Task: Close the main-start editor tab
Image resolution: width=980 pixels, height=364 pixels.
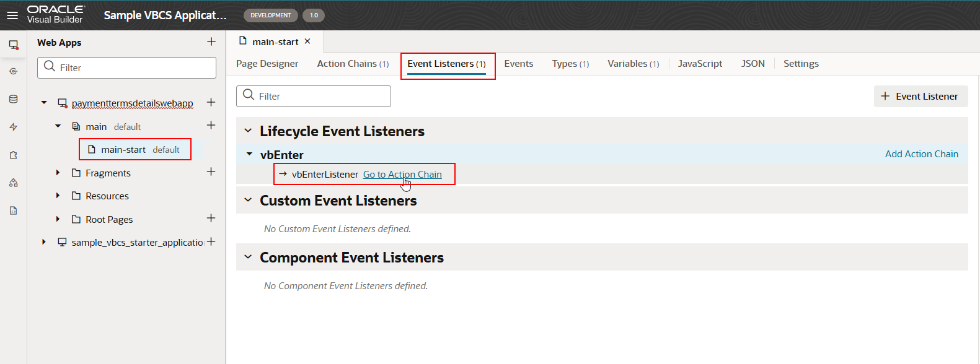Action: click(x=307, y=41)
